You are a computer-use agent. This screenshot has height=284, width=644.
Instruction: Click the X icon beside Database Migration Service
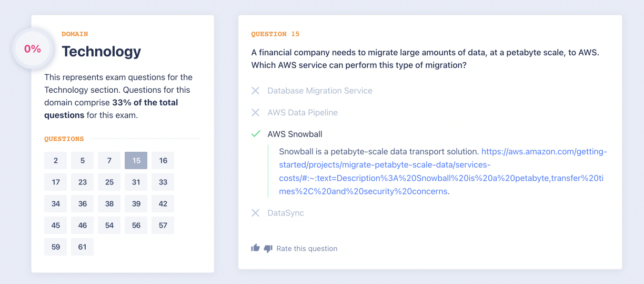(256, 91)
